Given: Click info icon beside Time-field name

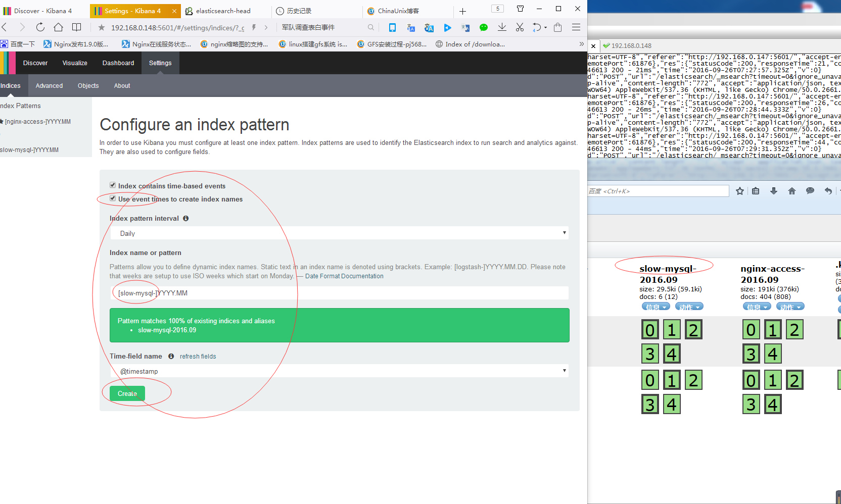Looking at the screenshot, I should tap(171, 357).
